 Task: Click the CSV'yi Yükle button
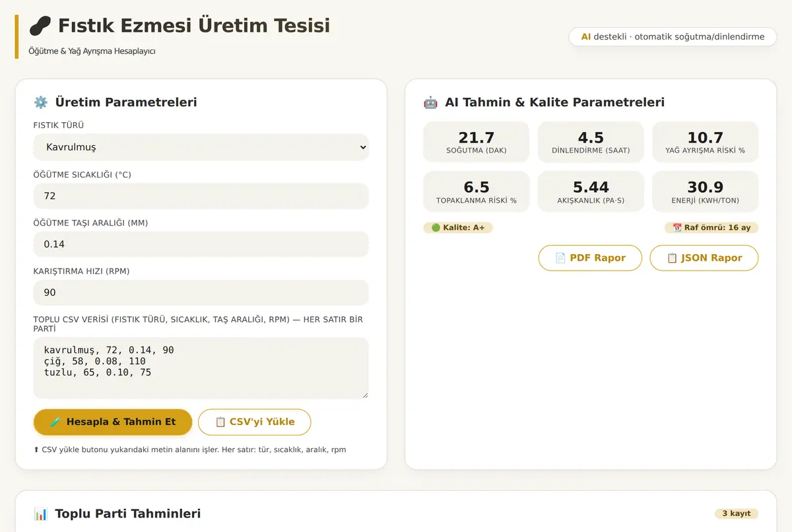coord(254,422)
